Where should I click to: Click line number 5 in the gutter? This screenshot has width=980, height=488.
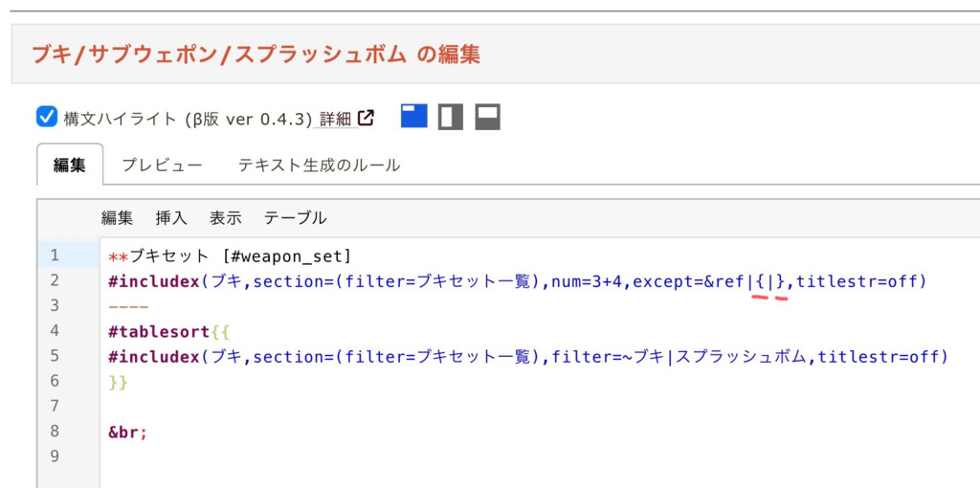pos(55,356)
